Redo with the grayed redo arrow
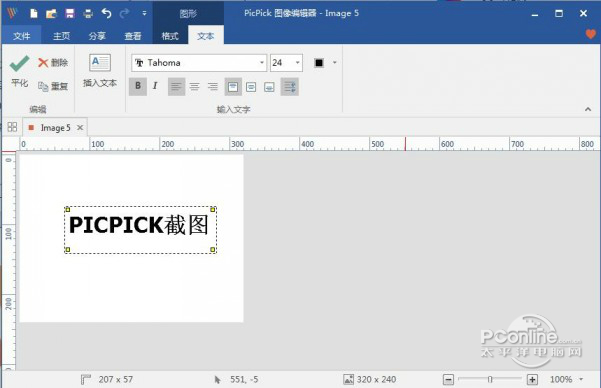The width and height of the screenshot is (601, 388). pyautogui.click(x=124, y=14)
